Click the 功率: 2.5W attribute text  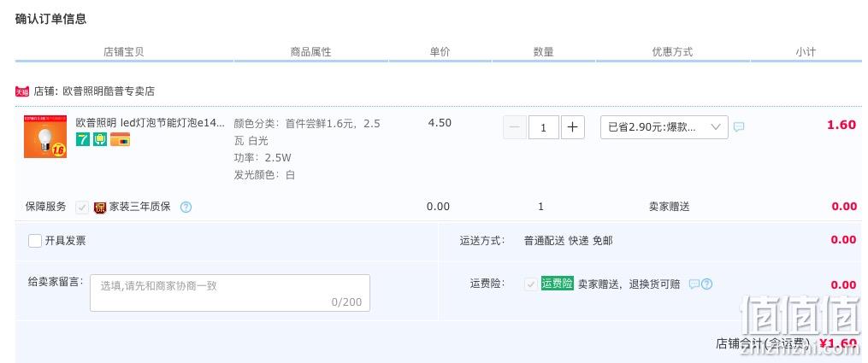pyautogui.click(x=263, y=157)
